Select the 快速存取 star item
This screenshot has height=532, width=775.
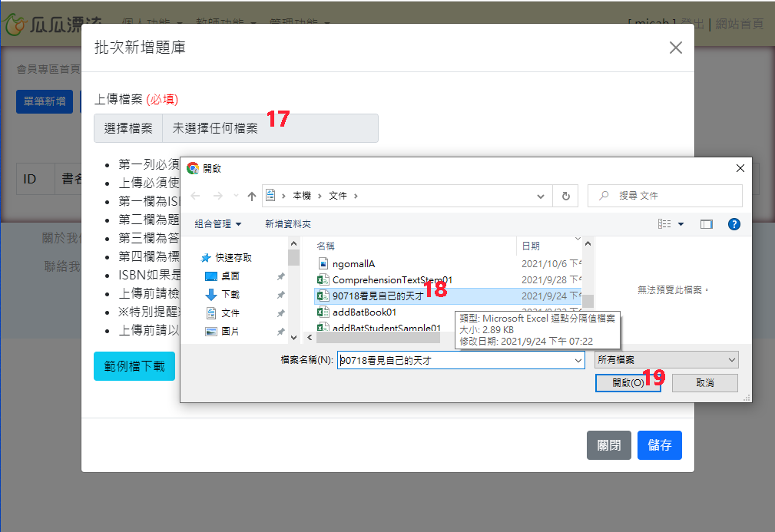point(227,257)
